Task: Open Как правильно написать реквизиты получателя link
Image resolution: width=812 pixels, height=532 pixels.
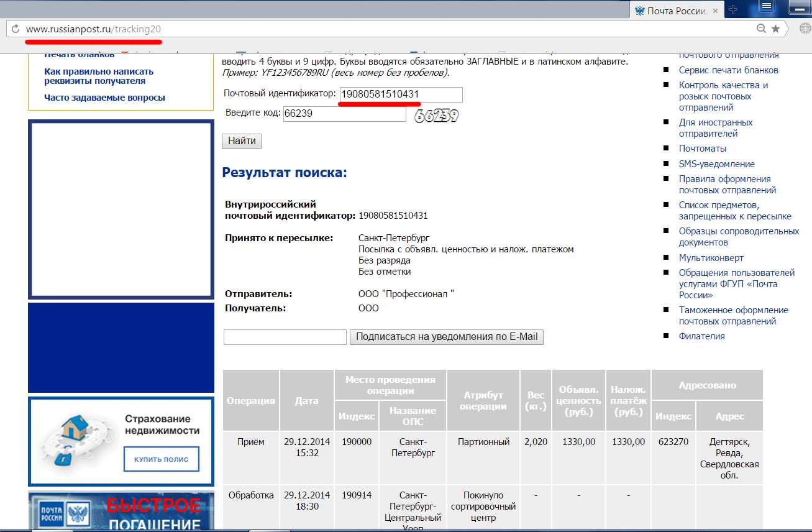Action: [x=99, y=76]
